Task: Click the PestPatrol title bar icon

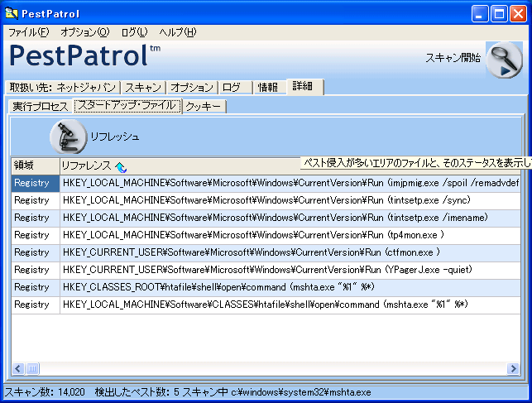Action: click(x=12, y=13)
